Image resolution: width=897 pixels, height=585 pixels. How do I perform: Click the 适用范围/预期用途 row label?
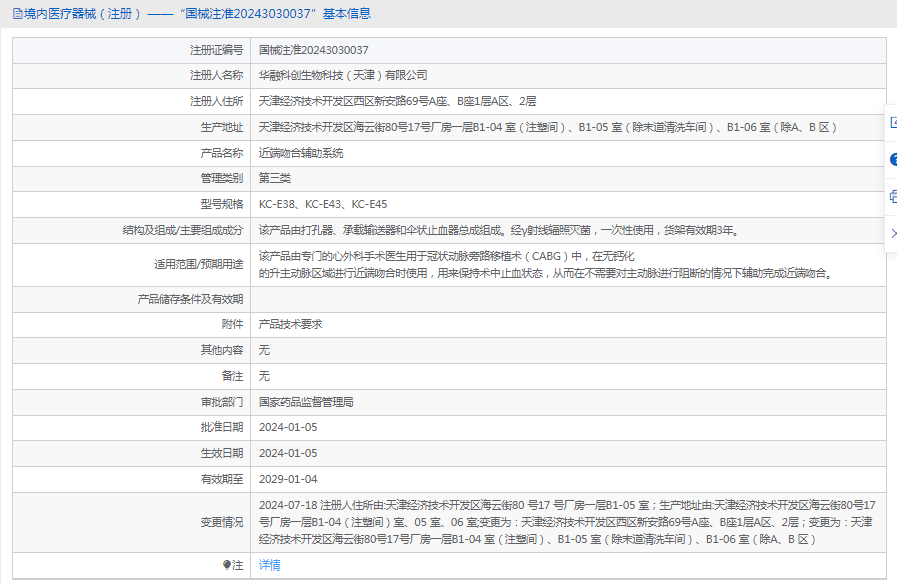coord(199,264)
